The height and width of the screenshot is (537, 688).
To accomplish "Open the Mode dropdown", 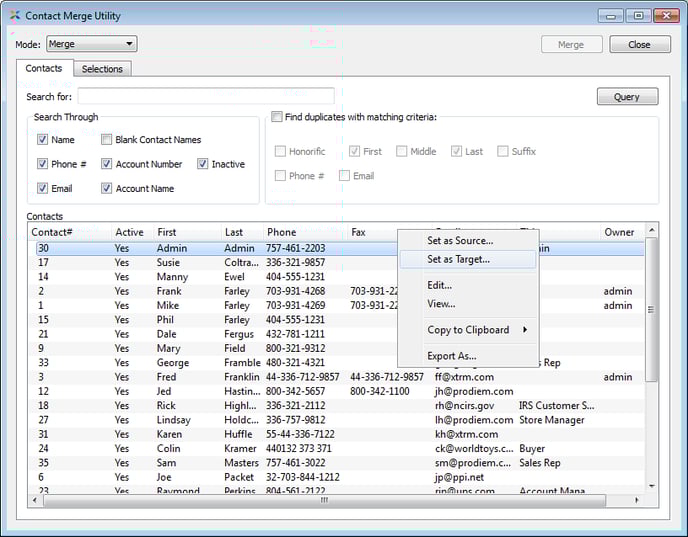I will (x=91, y=44).
